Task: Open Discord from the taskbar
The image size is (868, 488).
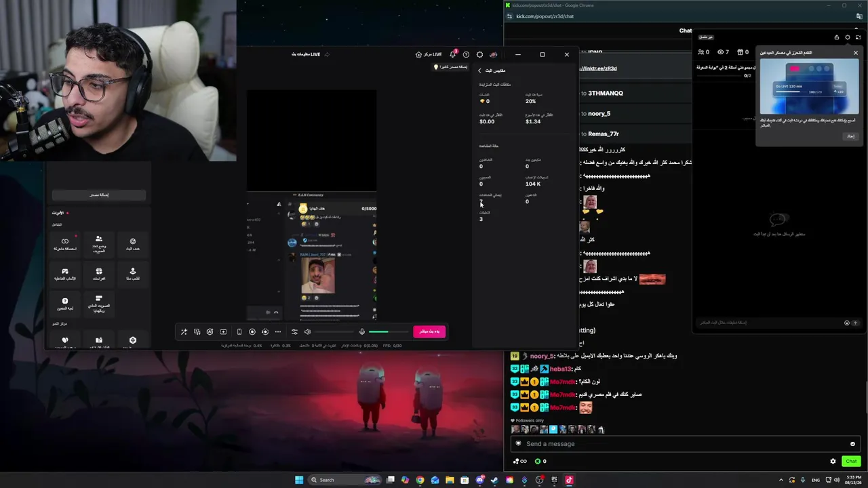Action: click(x=480, y=480)
